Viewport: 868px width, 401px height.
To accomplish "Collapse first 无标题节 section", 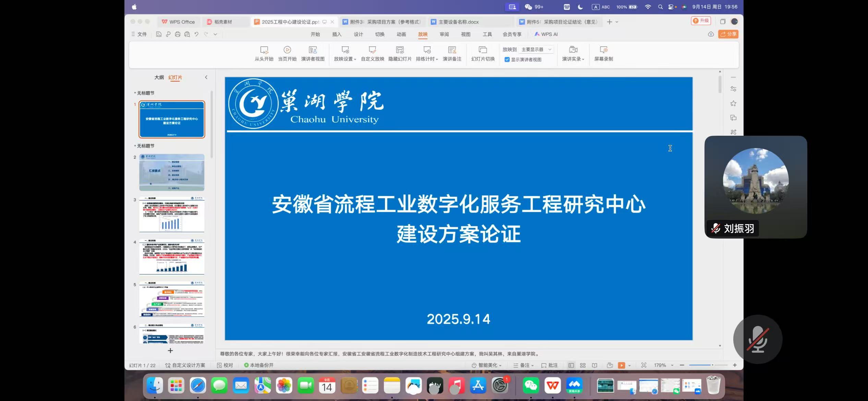I will click(x=135, y=93).
